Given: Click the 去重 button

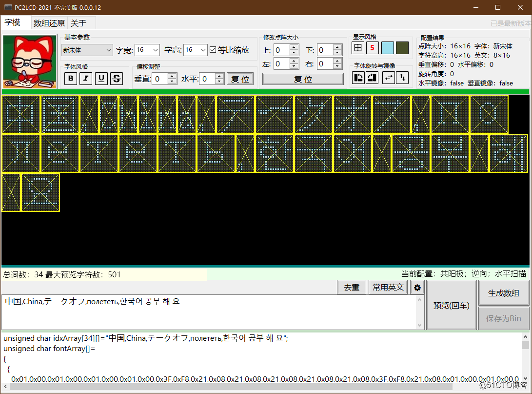Looking at the screenshot, I should click(351, 288).
